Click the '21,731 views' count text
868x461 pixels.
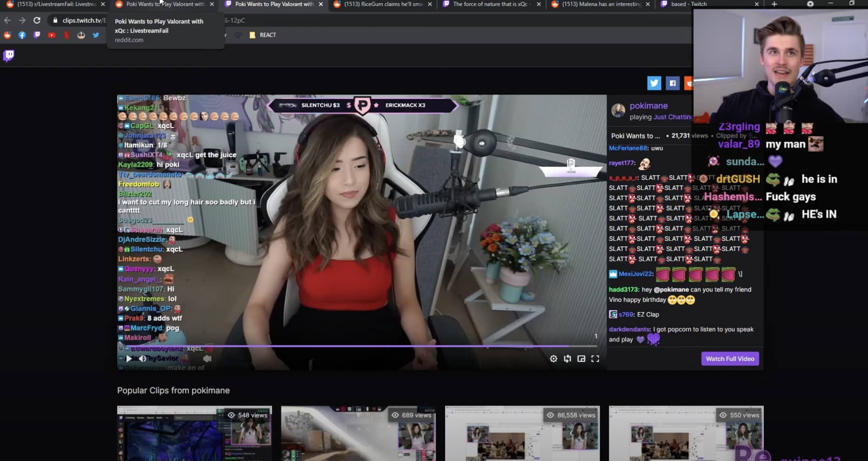[x=690, y=136]
